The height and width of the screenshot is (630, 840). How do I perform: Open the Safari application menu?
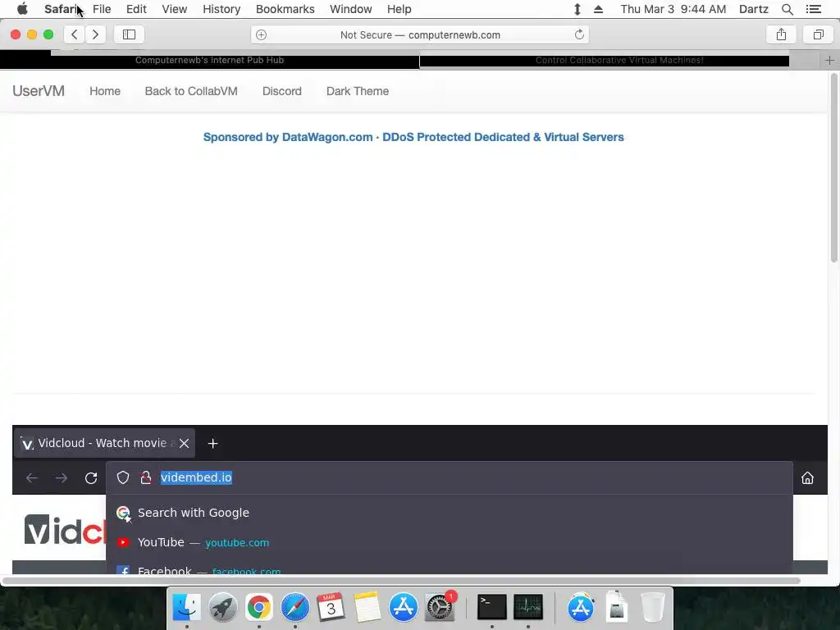(x=61, y=9)
